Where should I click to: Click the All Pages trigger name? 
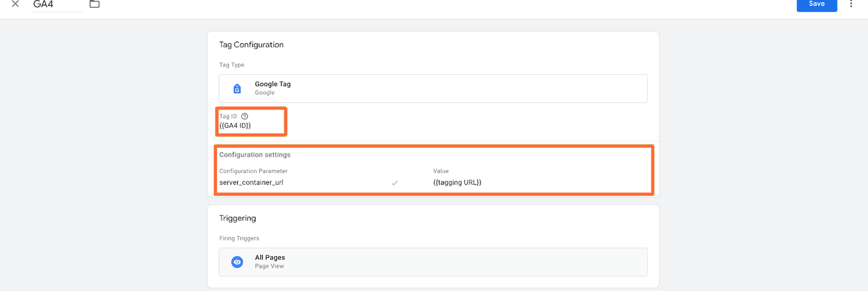(x=270, y=258)
